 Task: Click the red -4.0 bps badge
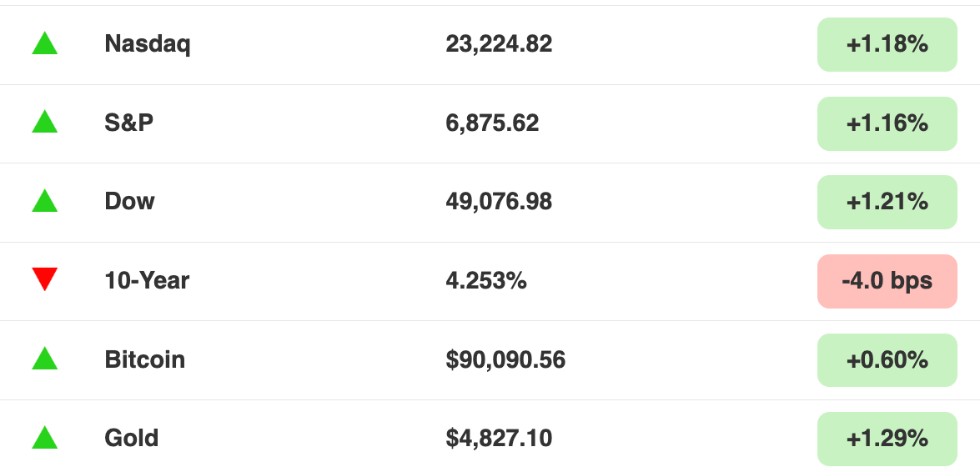[887, 281]
